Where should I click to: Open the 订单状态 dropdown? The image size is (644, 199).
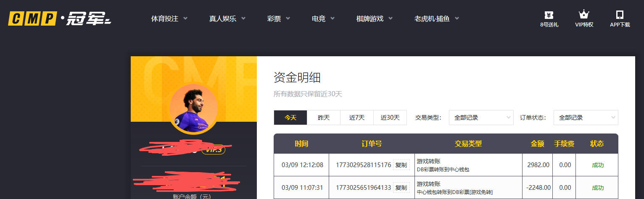pos(586,118)
